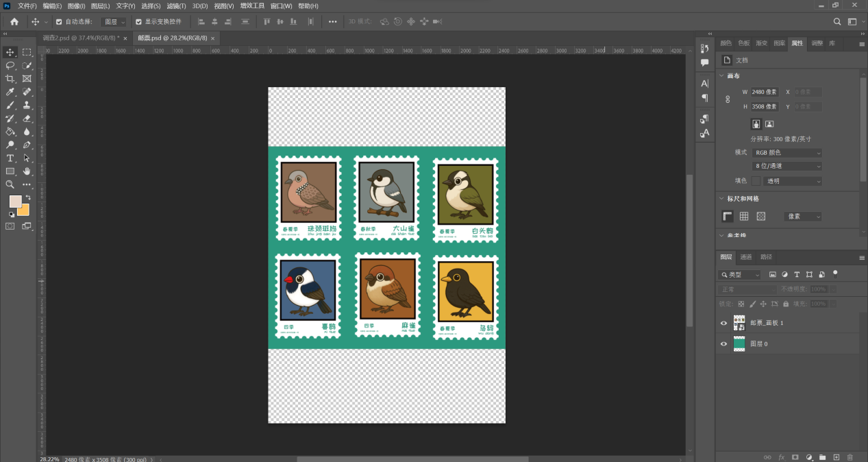Select the Frame tool
Screen dimensions: 868x462
click(x=27, y=79)
